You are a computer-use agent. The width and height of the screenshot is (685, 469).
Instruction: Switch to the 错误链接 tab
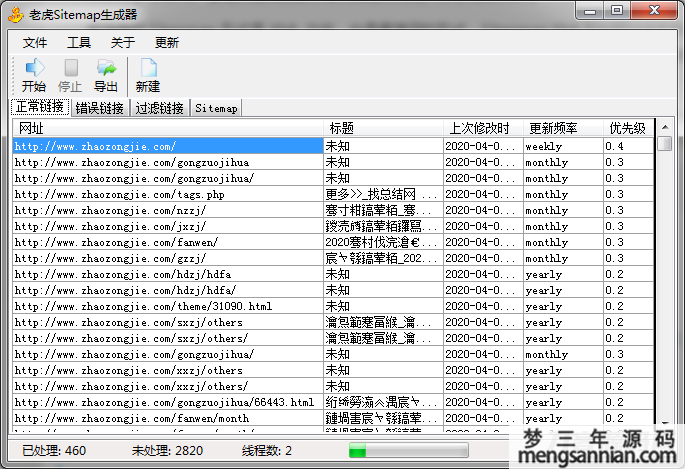pos(100,108)
